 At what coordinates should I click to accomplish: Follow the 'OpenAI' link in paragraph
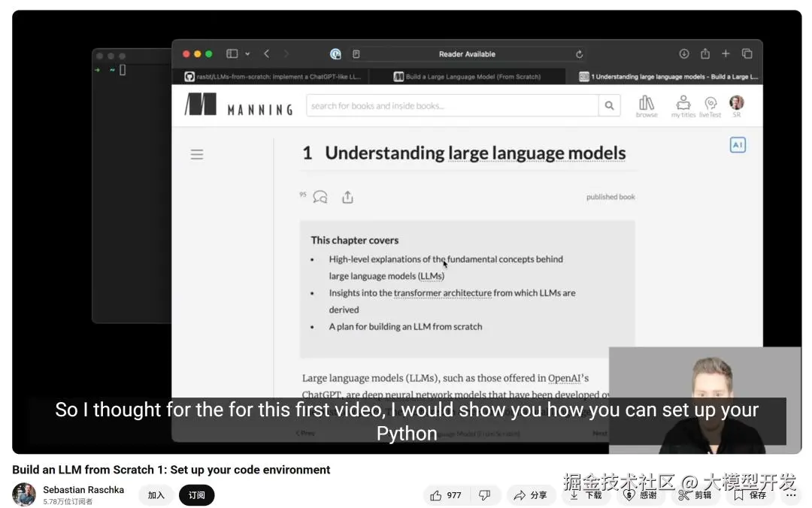point(563,378)
